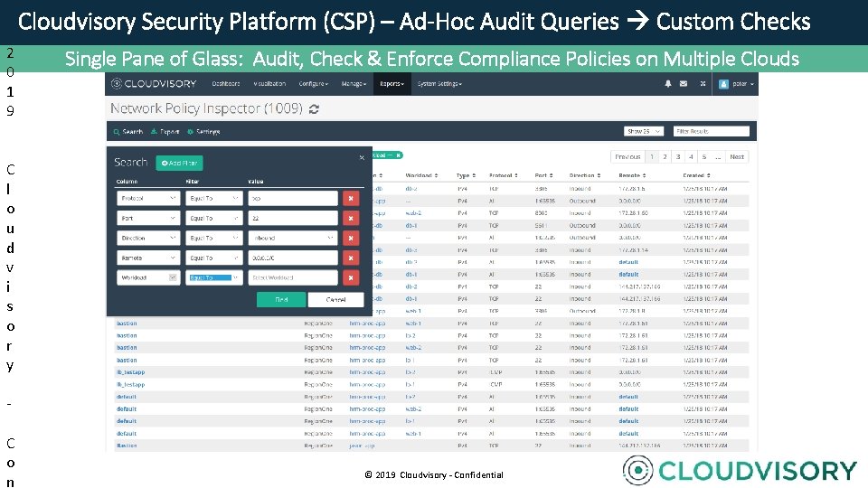The width and height of the screenshot is (868, 488).
Task: Open the Direction column dropdown
Action: tap(148, 238)
